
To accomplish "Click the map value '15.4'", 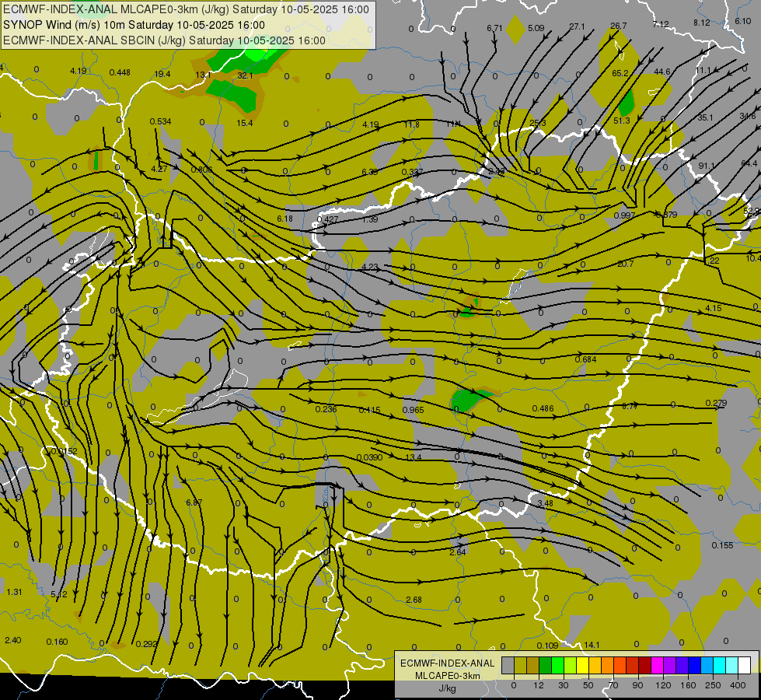I will (245, 123).
